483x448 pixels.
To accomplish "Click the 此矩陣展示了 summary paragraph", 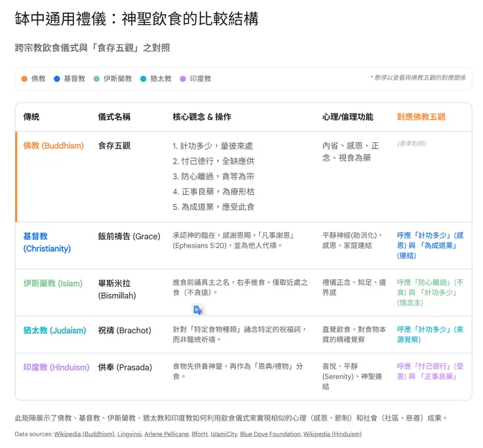I will (x=231, y=418).
